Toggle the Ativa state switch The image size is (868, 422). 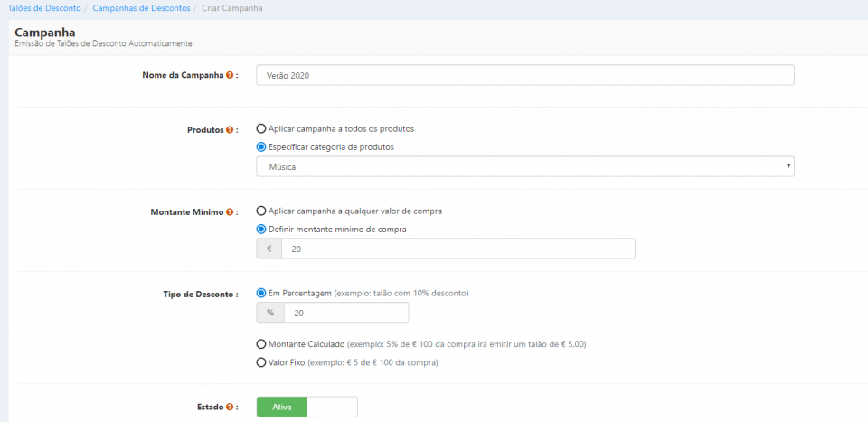pos(307,408)
